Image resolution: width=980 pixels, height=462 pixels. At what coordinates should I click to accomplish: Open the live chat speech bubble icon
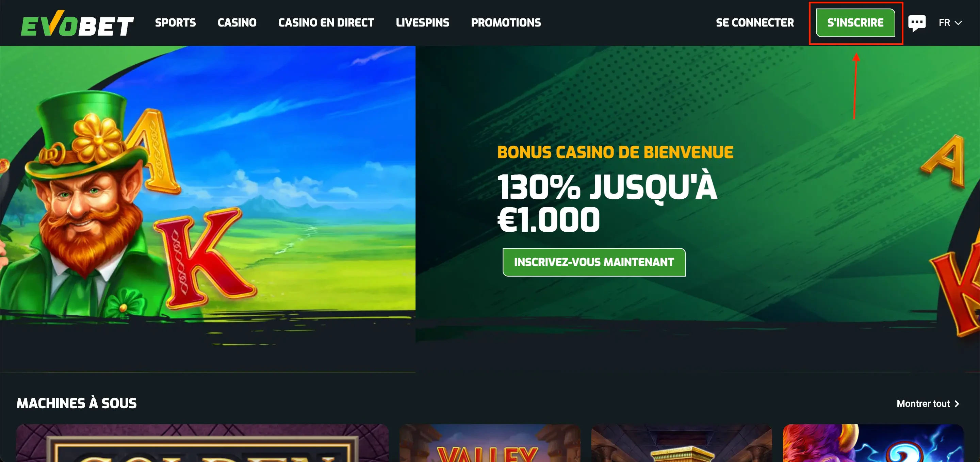(917, 23)
